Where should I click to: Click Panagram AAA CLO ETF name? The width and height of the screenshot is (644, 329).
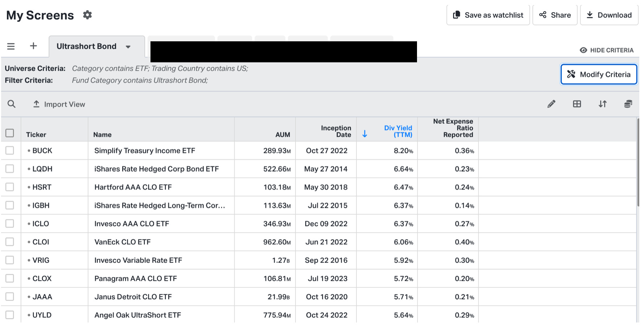click(x=136, y=278)
